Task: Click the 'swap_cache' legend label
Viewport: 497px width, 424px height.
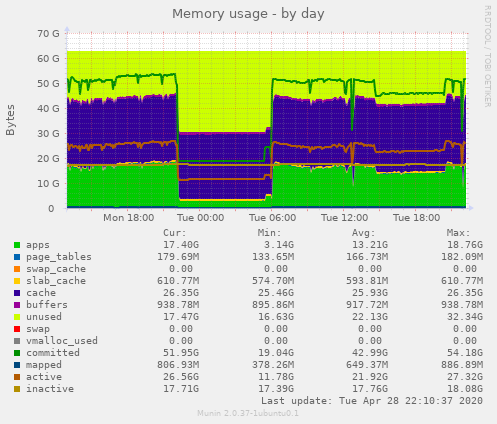Action: point(56,269)
